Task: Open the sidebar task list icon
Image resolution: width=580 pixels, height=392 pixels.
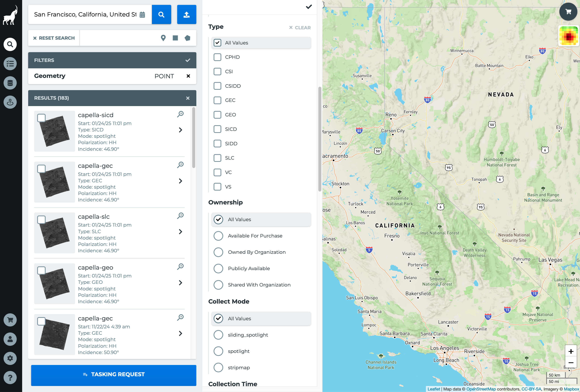Action: [x=10, y=64]
